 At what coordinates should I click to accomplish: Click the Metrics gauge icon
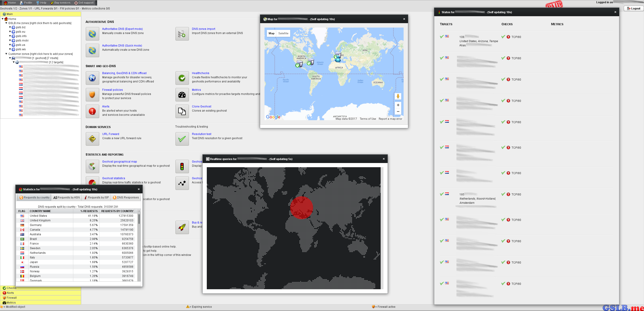(182, 95)
